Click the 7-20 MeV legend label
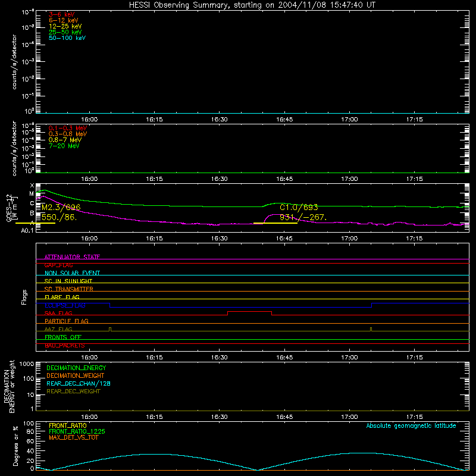Viewport: 476px width, 476px height. click(64, 146)
